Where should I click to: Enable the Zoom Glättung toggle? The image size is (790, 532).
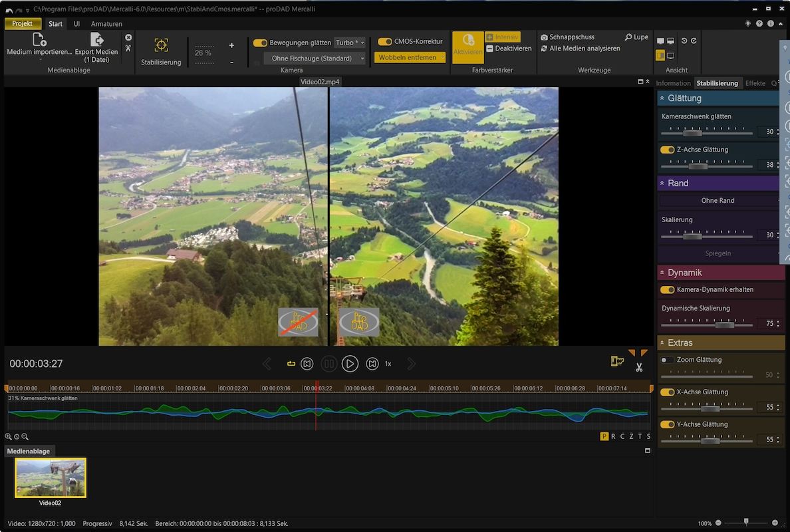pyautogui.click(x=667, y=360)
